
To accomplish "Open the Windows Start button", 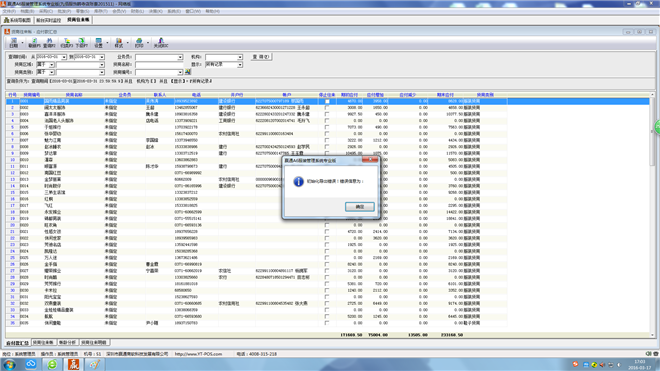I will click(x=9, y=365).
